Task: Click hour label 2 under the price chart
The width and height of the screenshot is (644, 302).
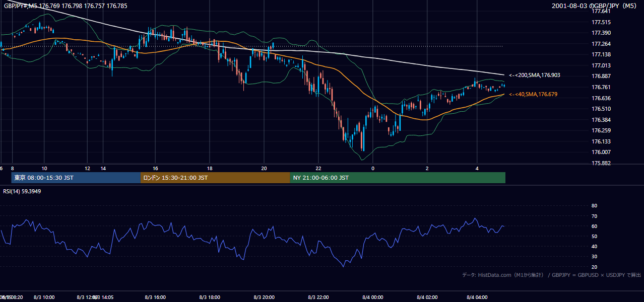Action: [x=427, y=168]
